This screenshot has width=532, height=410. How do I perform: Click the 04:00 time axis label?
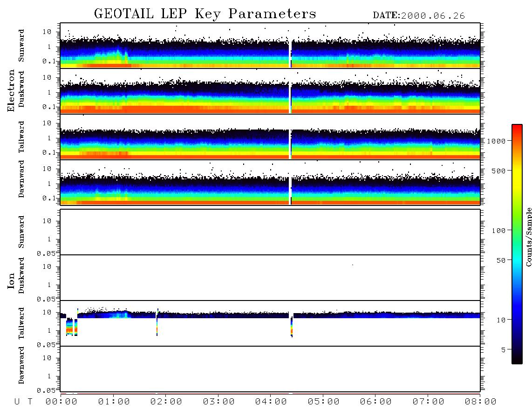point(271,402)
